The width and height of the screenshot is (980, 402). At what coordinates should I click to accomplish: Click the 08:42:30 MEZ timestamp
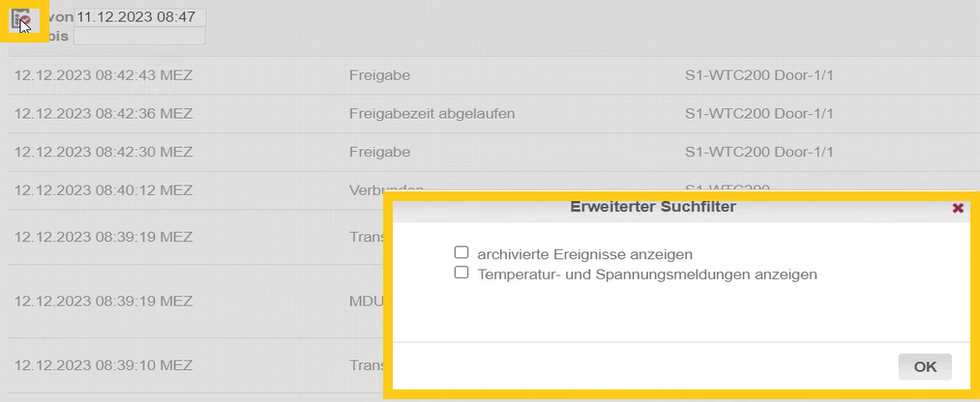104,152
